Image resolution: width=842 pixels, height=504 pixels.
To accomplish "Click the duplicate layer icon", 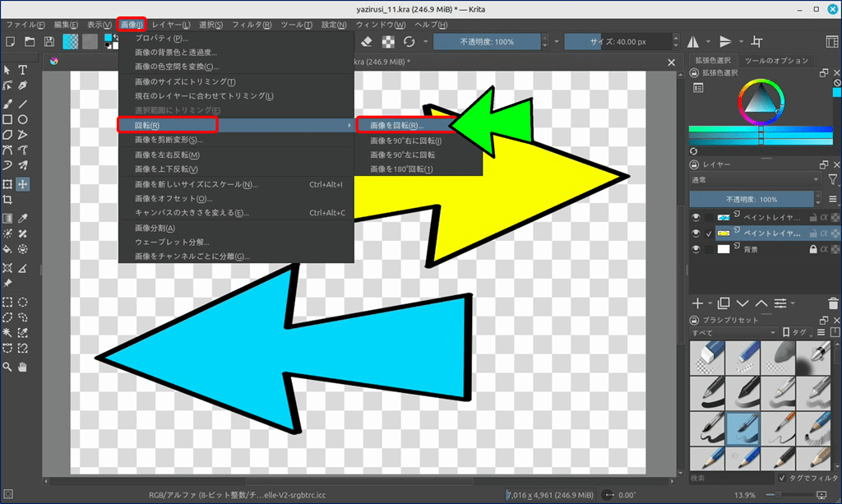I will (724, 303).
